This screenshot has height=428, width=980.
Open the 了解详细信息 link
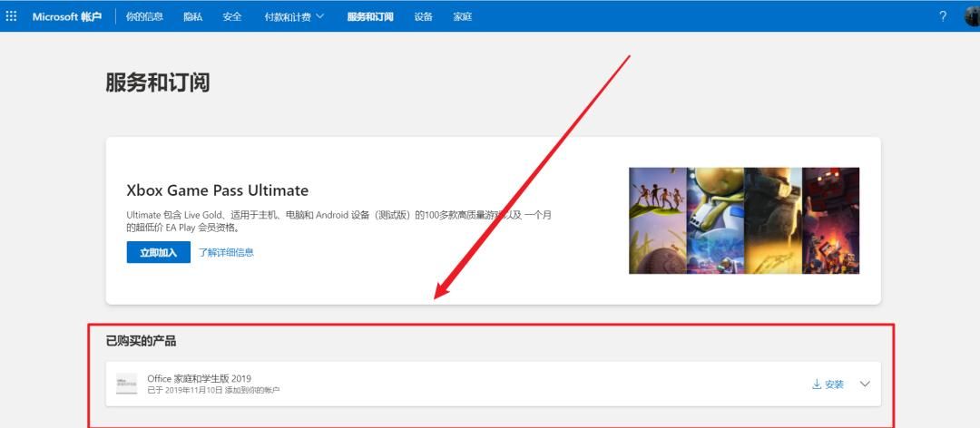[x=226, y=252]
